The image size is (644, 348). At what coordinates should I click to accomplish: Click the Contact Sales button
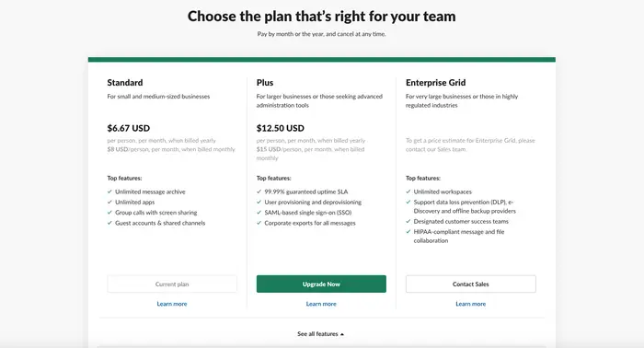[x=471, y=284]
